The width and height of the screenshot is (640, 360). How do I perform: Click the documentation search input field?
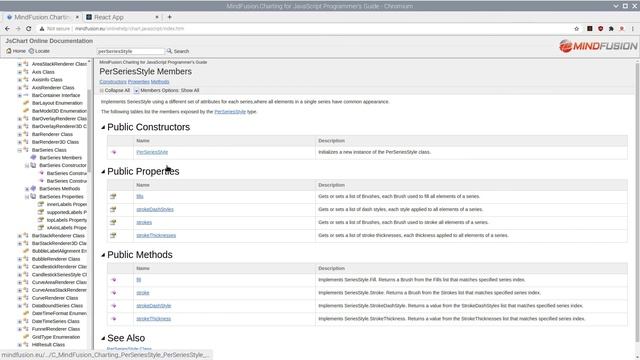[x=130, y=51]
